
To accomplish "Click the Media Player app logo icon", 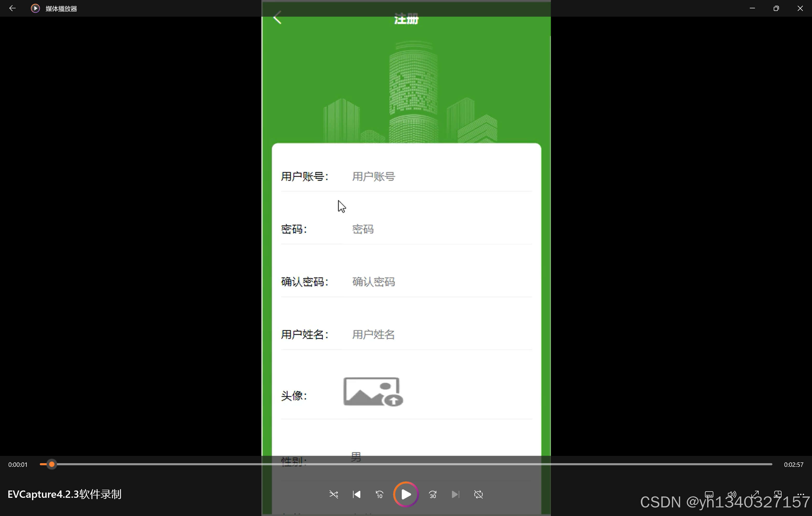I will (x=35, y=8).
